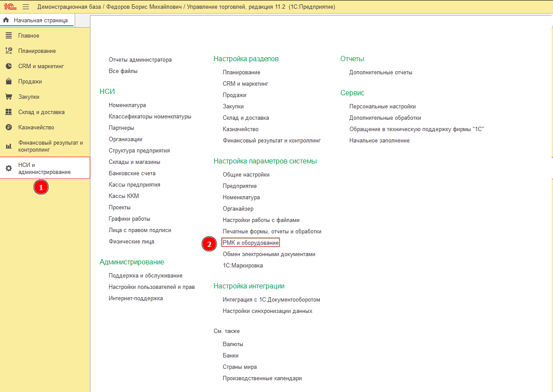Open Настройки пользователей и прав

click(152, 287)
